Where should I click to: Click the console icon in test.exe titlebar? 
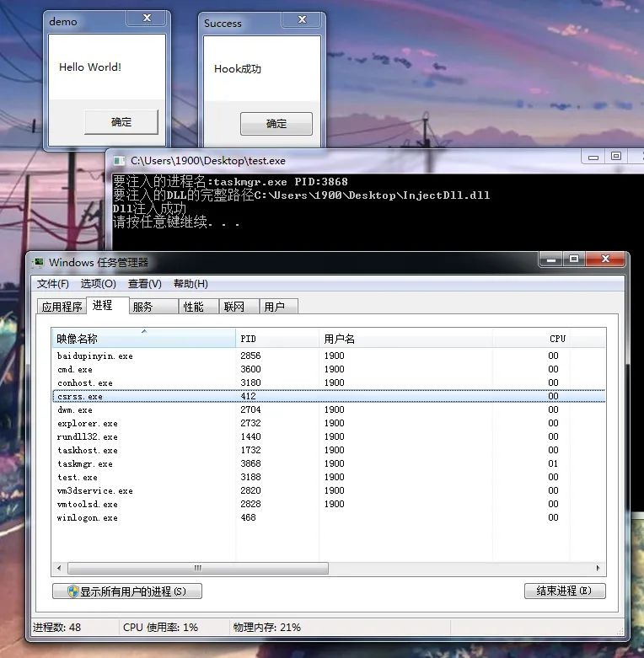[x=119, y=161]
